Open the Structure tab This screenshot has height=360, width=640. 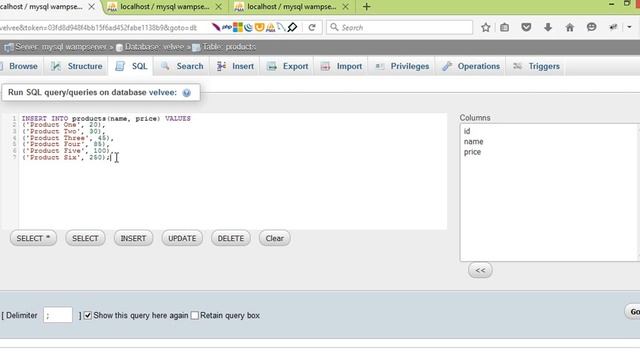[76, 66]
